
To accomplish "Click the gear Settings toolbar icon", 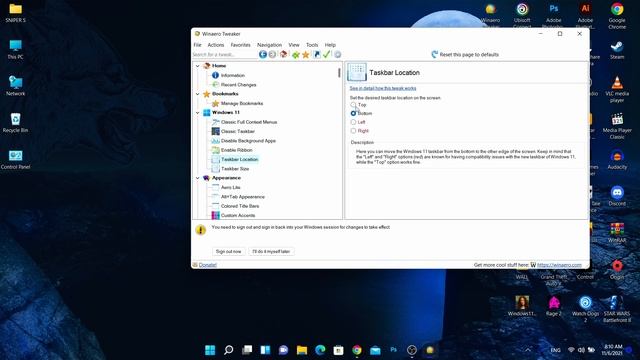I will [338, 55].
